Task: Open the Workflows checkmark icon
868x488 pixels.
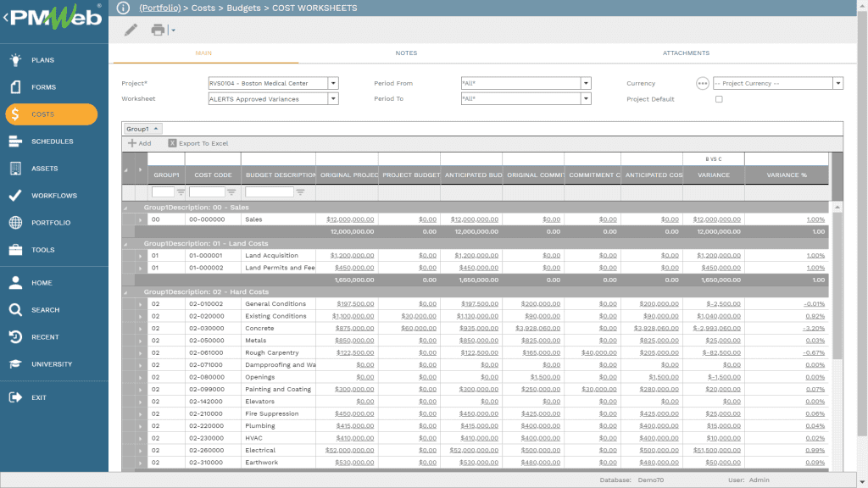Action: (x=15, y=196)
